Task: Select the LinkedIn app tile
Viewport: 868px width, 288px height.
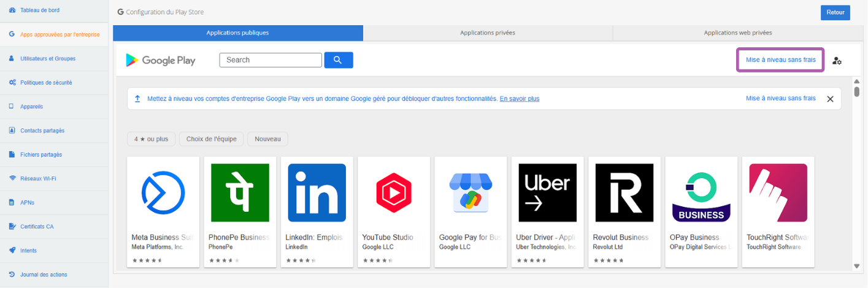Action: click(317, 192)
